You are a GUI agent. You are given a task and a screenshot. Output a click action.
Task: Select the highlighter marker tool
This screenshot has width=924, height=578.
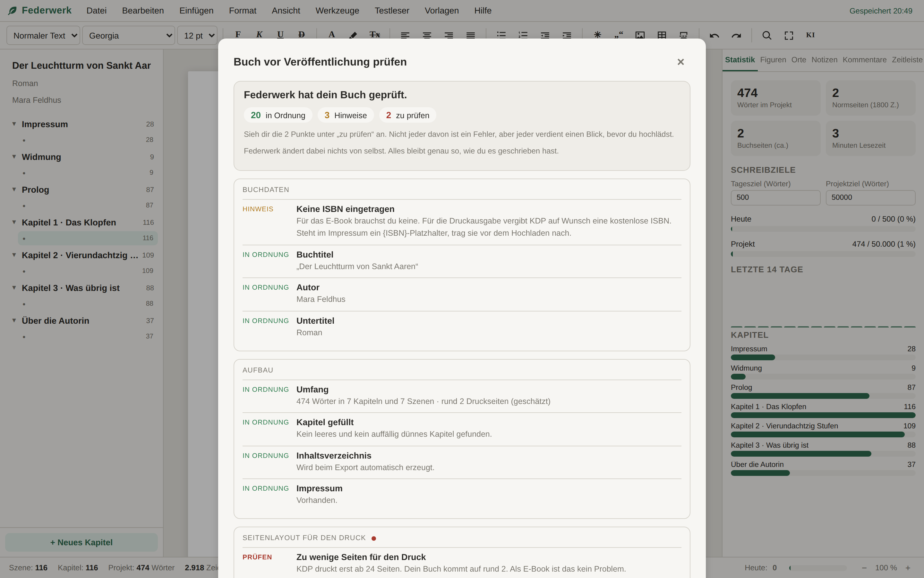point(353,35)
